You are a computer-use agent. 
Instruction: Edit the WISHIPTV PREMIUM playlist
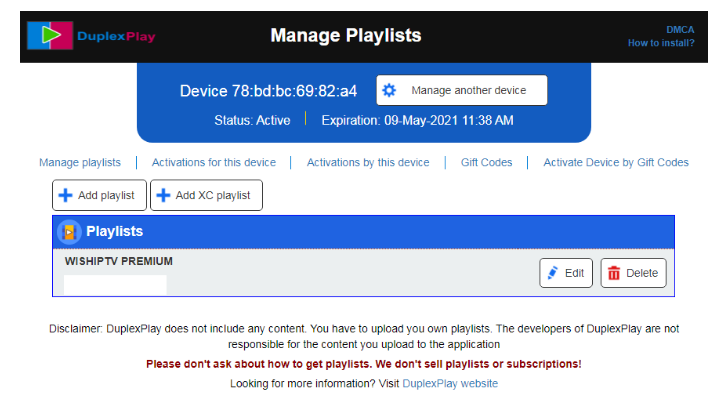click(566, 273)
